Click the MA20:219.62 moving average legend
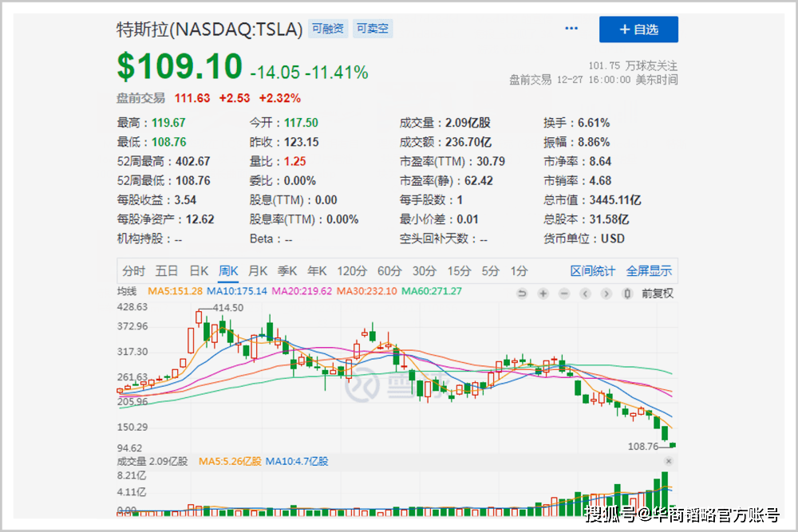The height and width of the screenshot is (532, 798). tap(302, 291)
